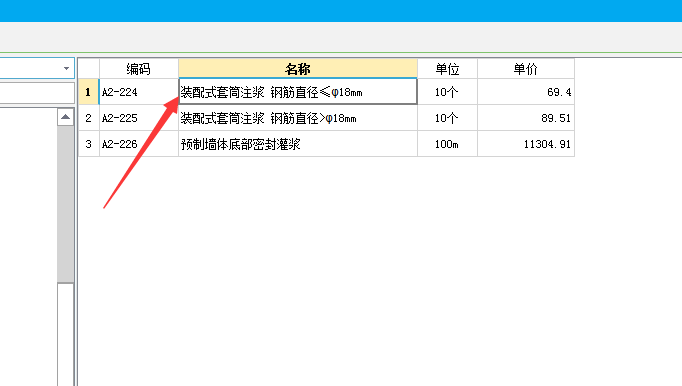
Task: Select row number 2 header
Action: point(89,118)
